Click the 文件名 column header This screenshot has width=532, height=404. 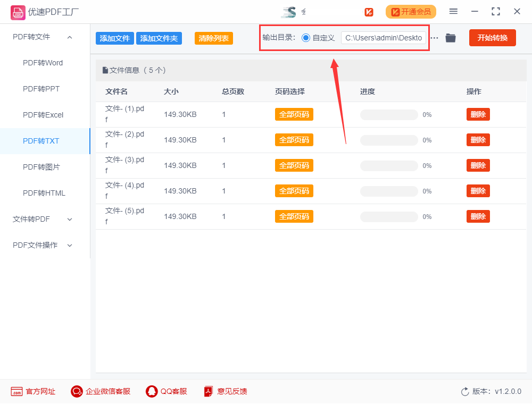(117, 91)
